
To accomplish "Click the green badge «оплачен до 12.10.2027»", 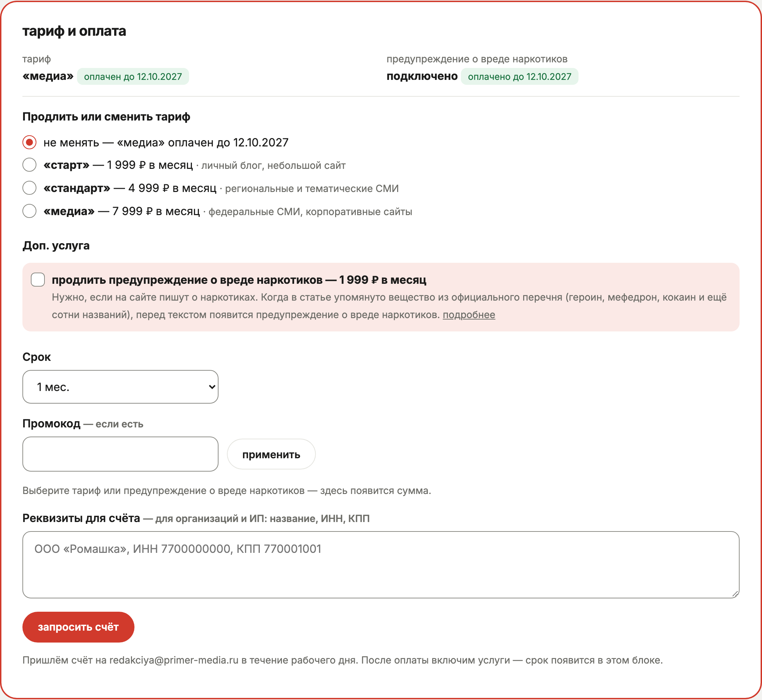I will pos(133,76).
